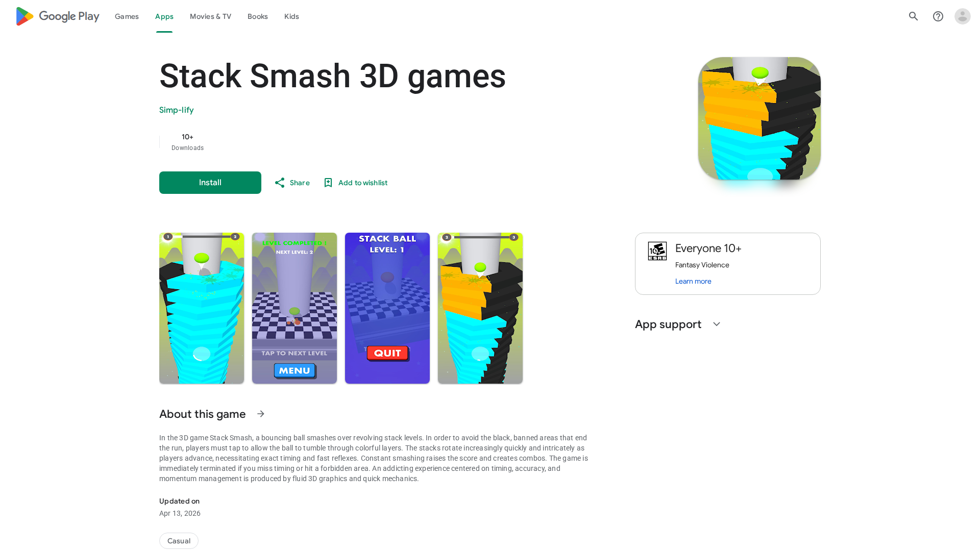Click the ESRB Everyone 10+ rating icon
Viewport: 980px width, 551px height.
tap(657, 251)
